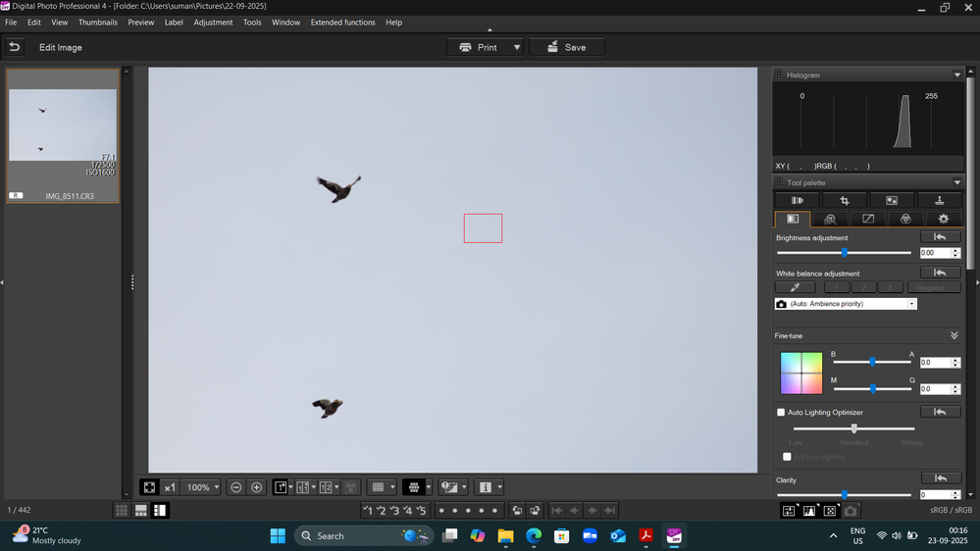Open the Adjustment menu
The height and width of the screenshot is (551, 980).
tap(213, 23)
